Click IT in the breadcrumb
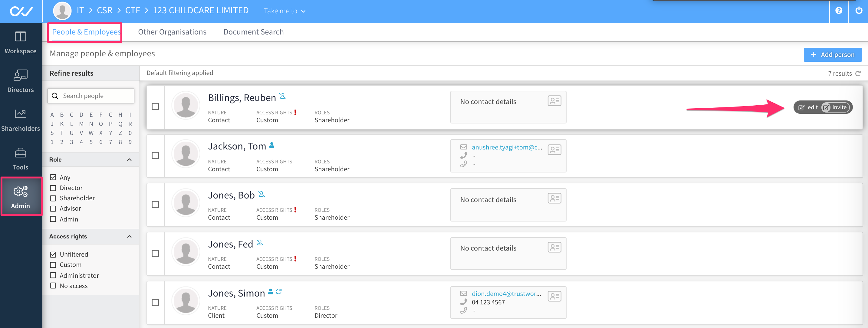The image size is (868, 328). [x=80, y=11]
